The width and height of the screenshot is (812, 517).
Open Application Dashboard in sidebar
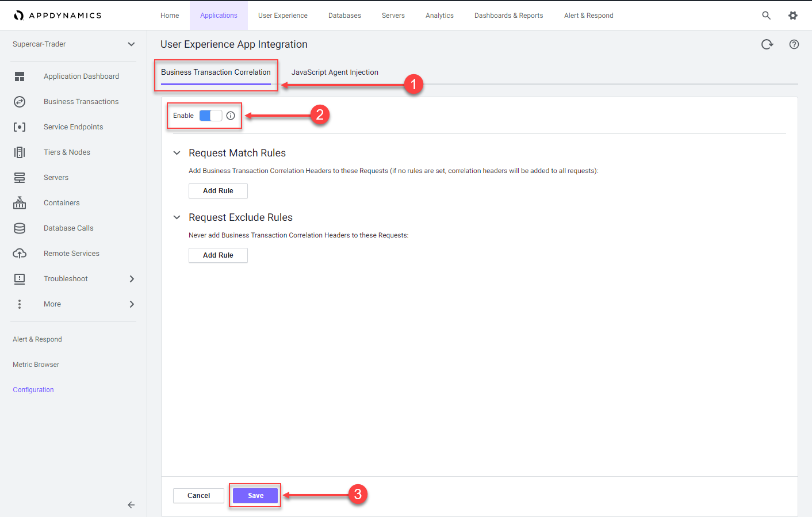click(x=81, y=76)
